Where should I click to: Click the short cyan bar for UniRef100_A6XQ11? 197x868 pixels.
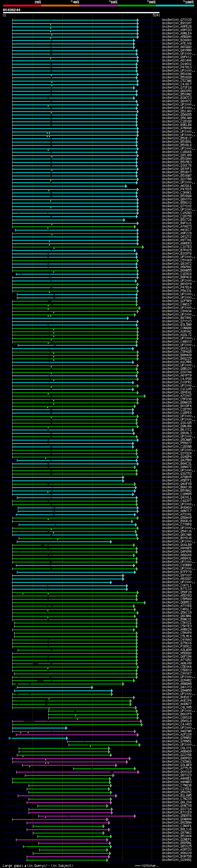pyautogui.click(x=69, y=186)
